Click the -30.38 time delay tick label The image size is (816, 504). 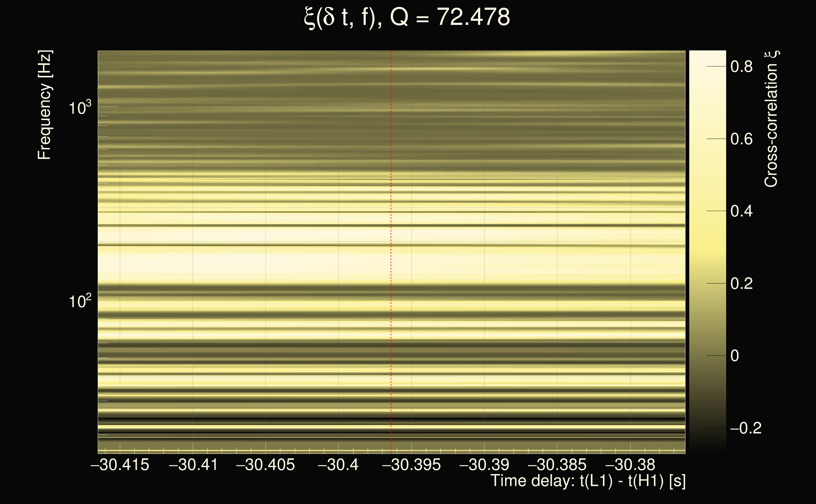(630, 465)
